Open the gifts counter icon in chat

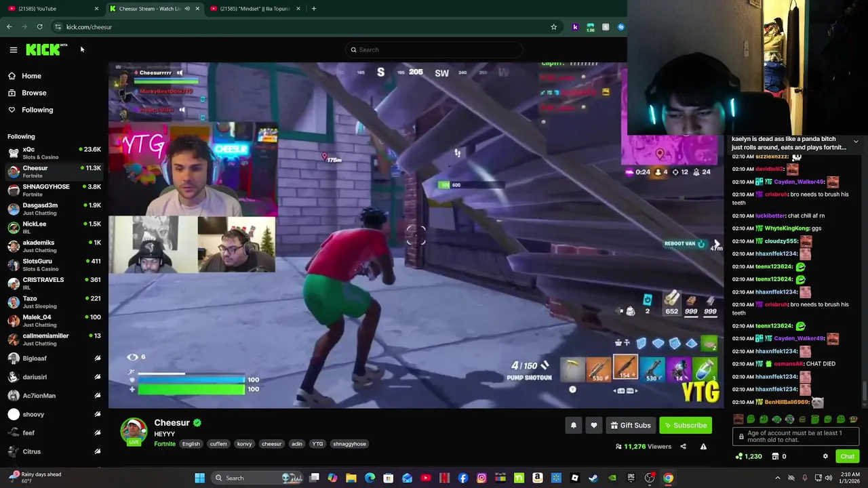click(779, 457)
